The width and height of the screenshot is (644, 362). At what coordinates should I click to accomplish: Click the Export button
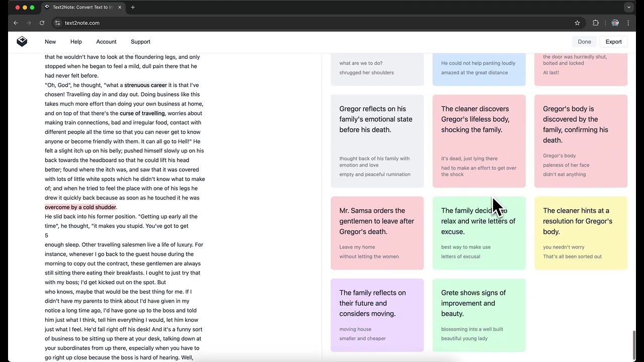(613, 42)
